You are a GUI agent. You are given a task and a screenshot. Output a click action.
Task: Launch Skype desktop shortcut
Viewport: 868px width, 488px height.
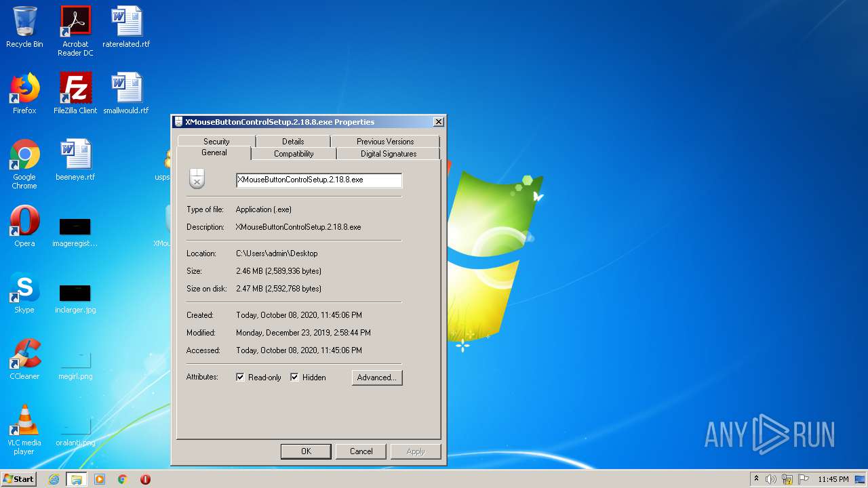pos(24,293)
